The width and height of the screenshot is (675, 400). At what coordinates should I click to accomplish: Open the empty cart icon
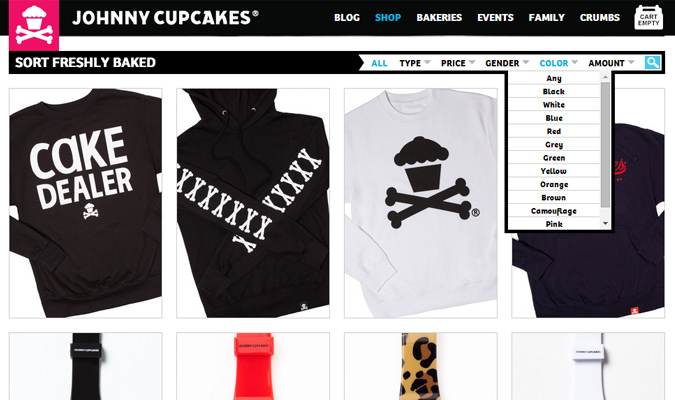point(648,18)
